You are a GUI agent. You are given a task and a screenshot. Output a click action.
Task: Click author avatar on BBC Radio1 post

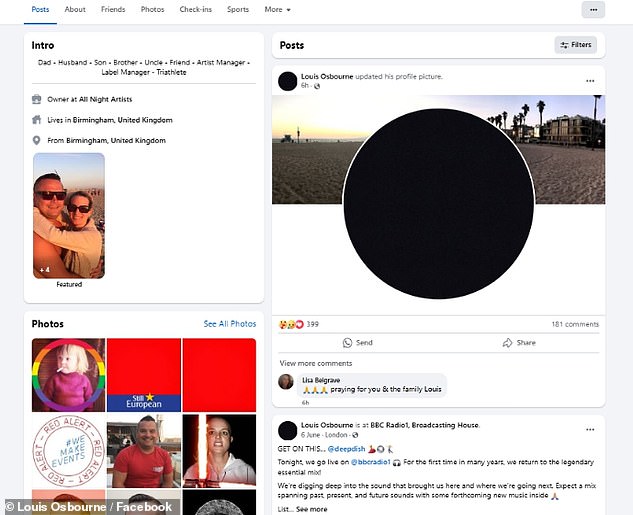click(288, 430)
